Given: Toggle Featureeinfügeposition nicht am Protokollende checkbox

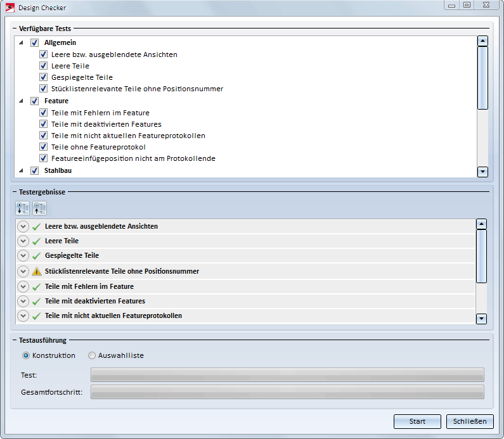Looking at the screenshot, I should (x=43, y=158).
